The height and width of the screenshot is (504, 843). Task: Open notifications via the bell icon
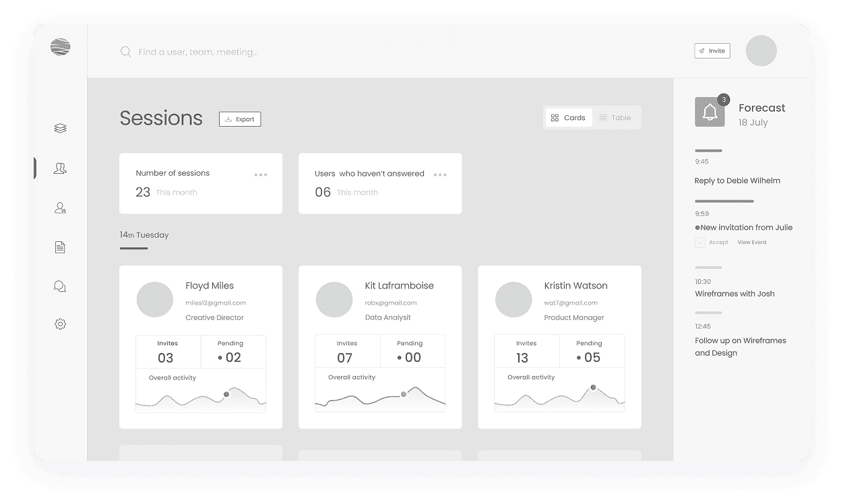(710, 112)
